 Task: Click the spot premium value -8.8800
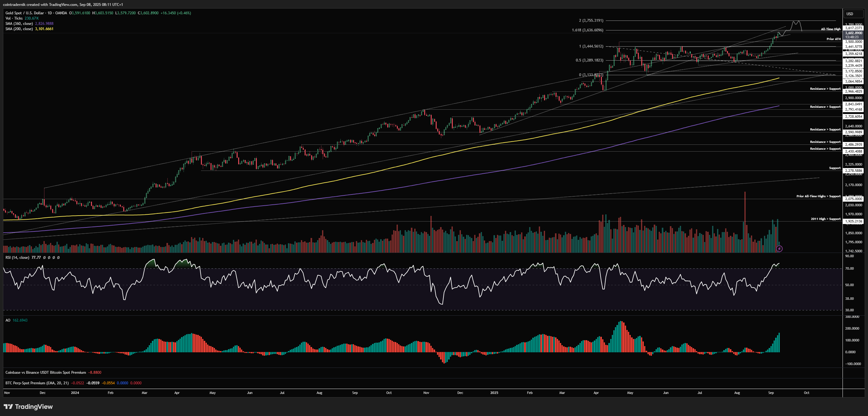click(95, 373)
